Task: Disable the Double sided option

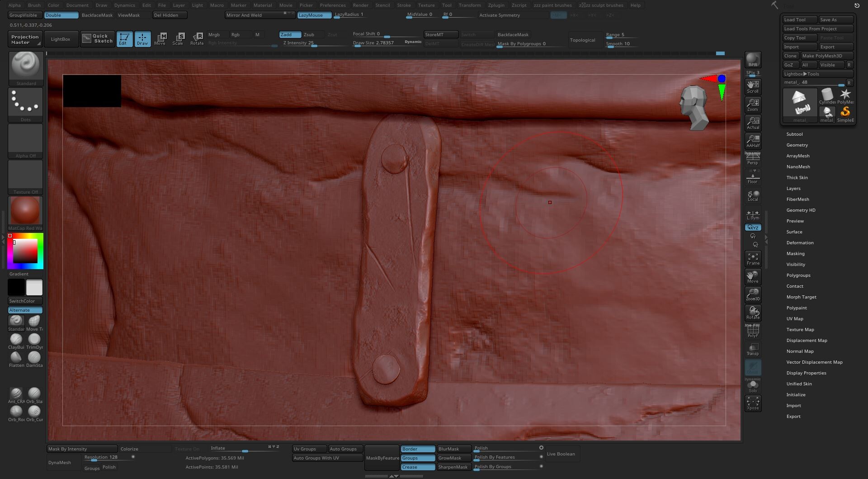Action: tap(61, 15)
